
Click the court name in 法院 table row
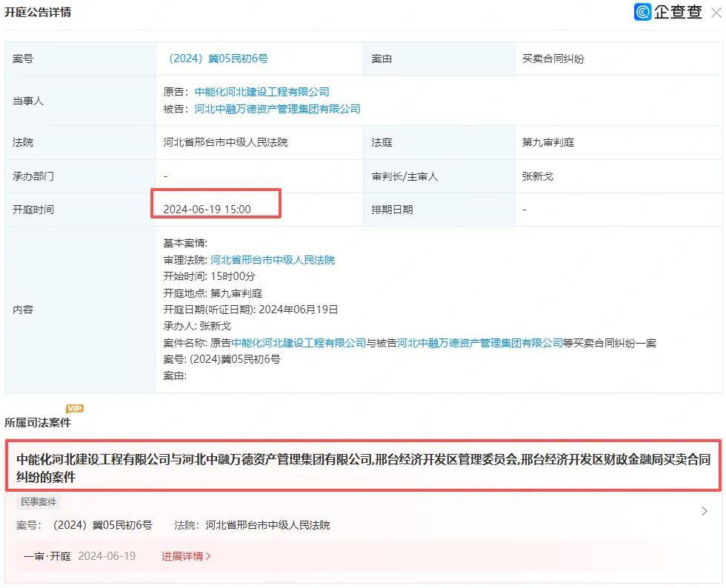pos(225,142)
